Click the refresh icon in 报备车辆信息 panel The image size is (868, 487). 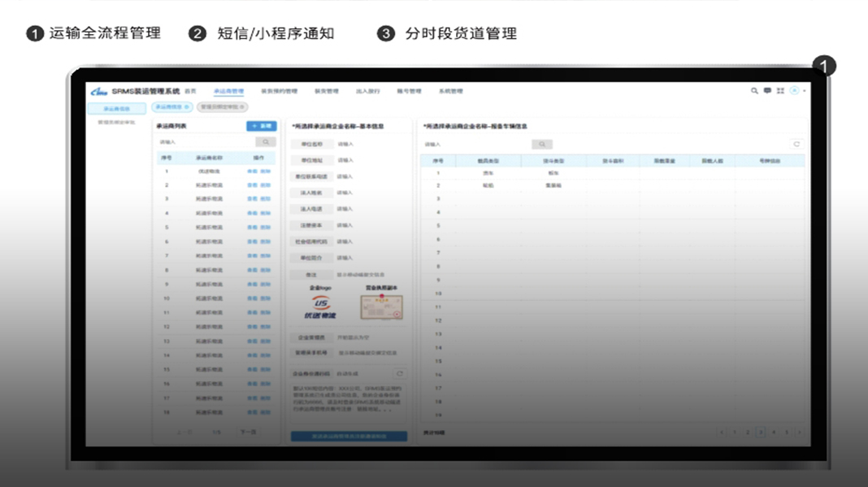point(796,144)
